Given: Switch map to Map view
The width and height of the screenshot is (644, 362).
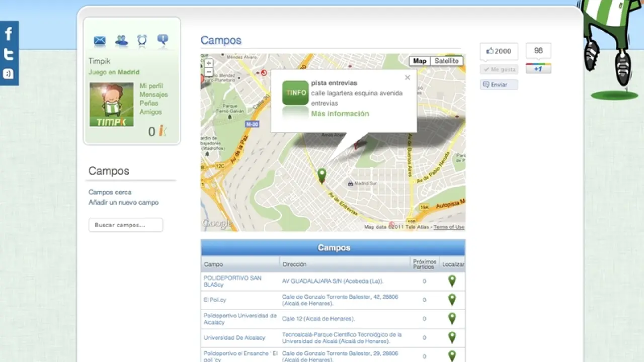Looking at the screenshot, I should pos(420,61).
